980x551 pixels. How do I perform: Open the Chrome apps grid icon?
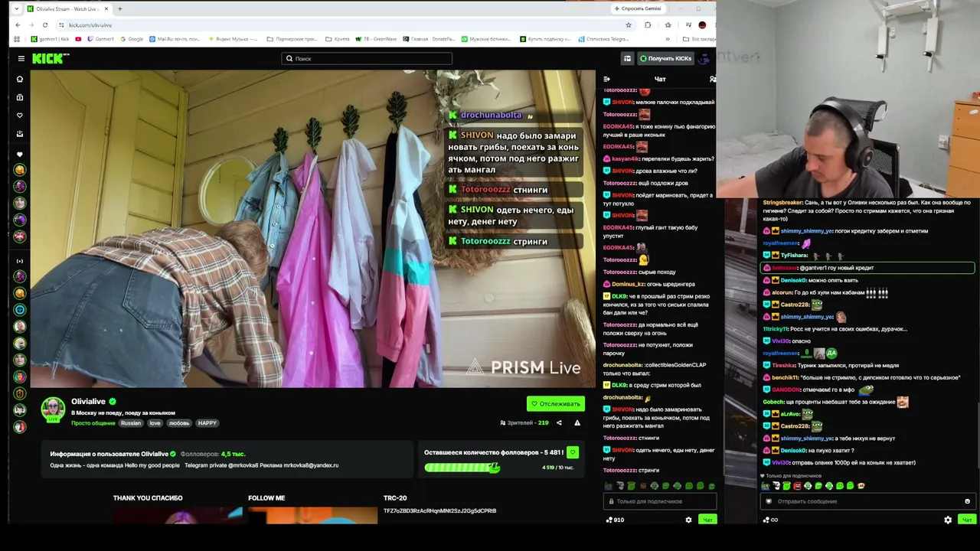click(17, 39)
